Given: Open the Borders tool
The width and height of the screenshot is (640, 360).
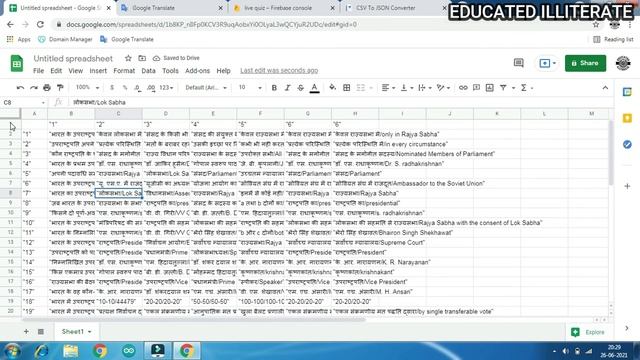Looking at the screenshot, I should pos(347,88).
